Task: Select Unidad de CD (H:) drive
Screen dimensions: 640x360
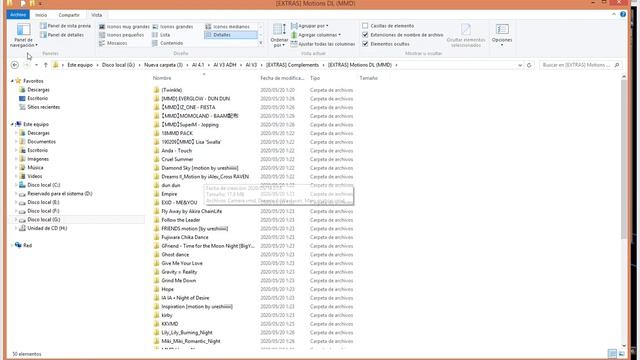Action: click(x=43, y=228)
